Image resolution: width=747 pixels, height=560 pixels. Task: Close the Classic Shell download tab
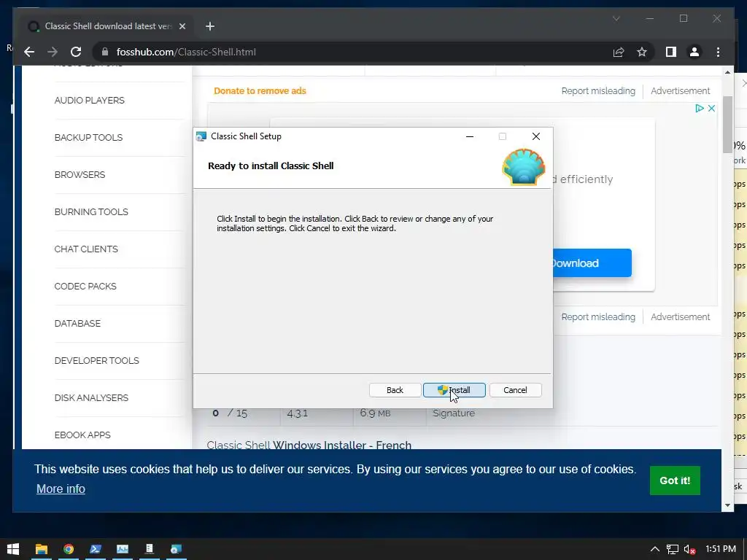[x=182, y=26]
